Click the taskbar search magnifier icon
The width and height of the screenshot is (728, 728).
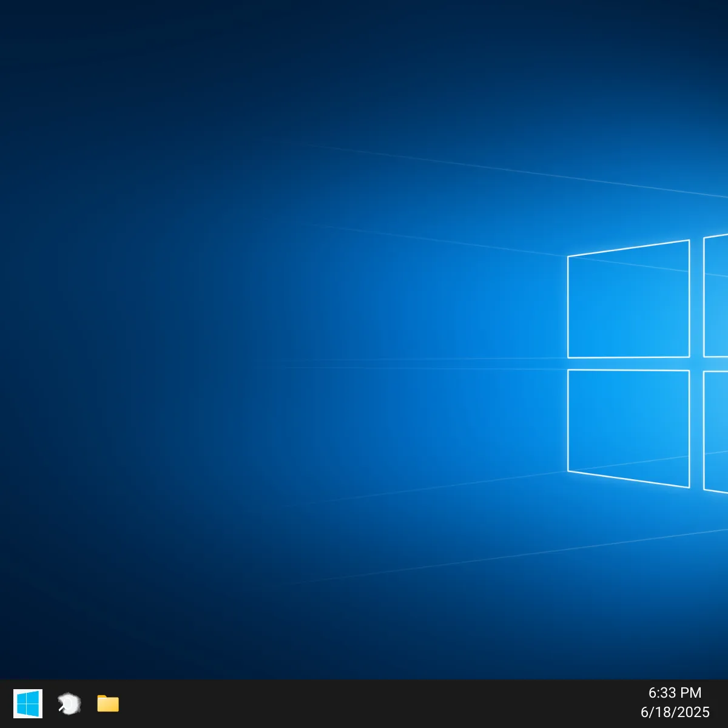point(69,704)
